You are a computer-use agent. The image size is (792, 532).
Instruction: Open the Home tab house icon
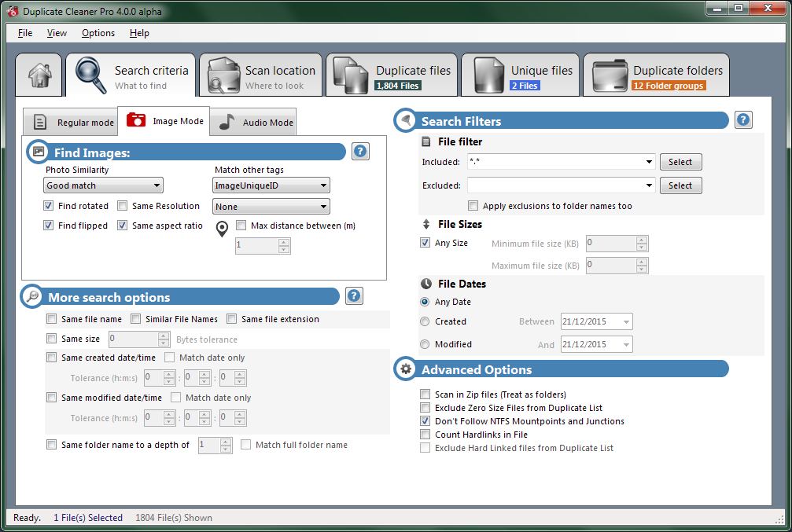tap(39, 75)
